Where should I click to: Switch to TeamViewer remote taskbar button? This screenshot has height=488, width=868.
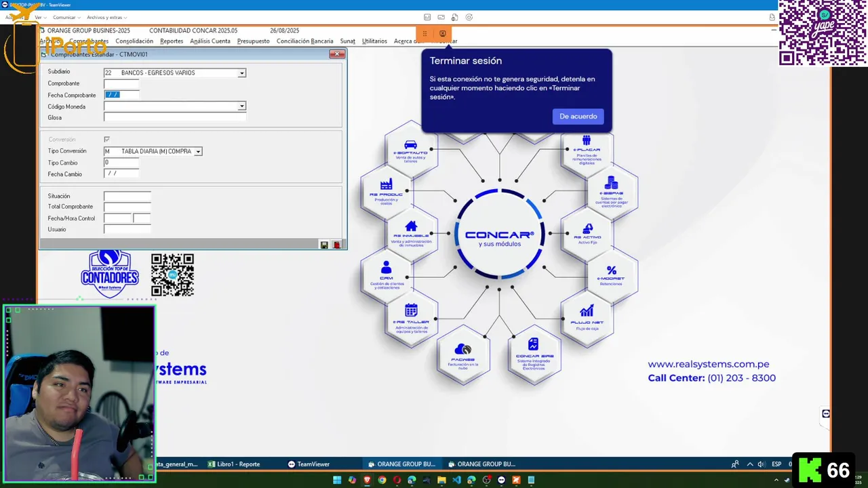(309, 464)
